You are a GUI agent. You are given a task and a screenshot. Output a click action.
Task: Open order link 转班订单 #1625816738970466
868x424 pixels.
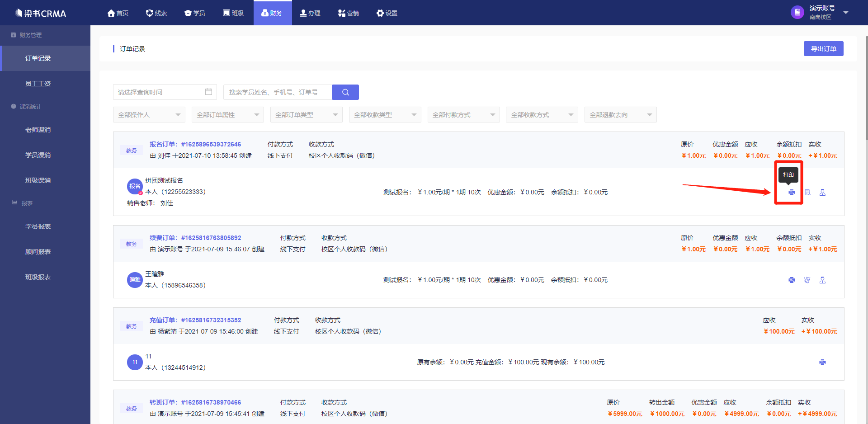click(195, 402)
